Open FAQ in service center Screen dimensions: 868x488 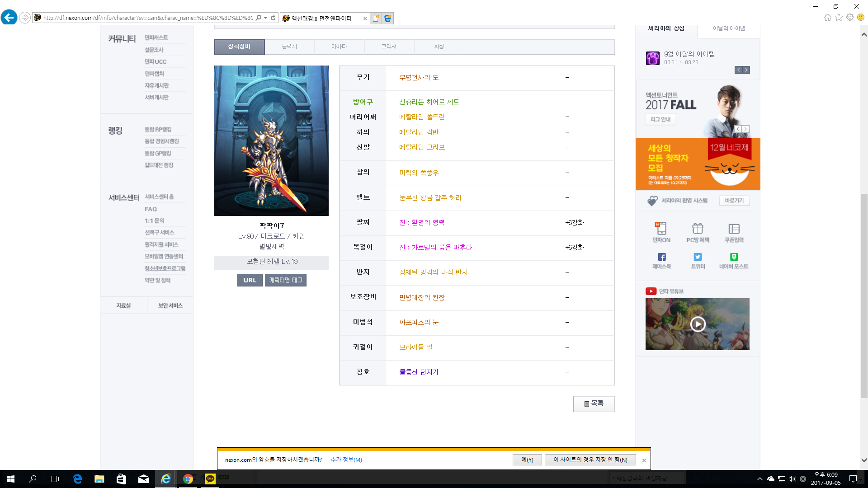pos(151,209)
